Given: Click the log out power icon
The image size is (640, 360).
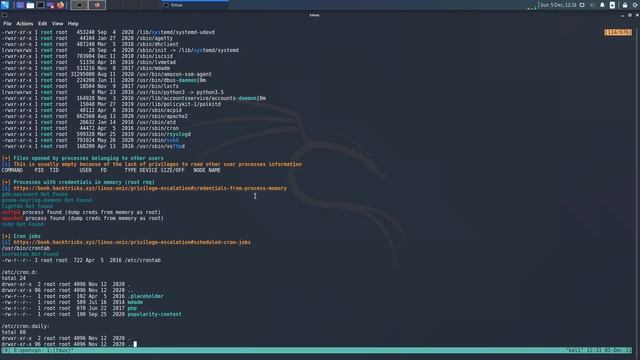Looking at the screenshot, I should 636,5.
